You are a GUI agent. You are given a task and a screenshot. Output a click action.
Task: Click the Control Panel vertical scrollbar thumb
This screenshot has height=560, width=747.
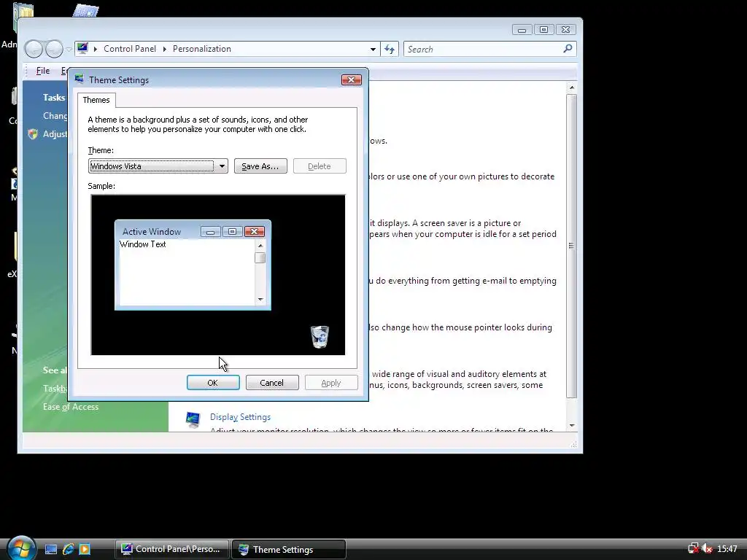(572, 246)
